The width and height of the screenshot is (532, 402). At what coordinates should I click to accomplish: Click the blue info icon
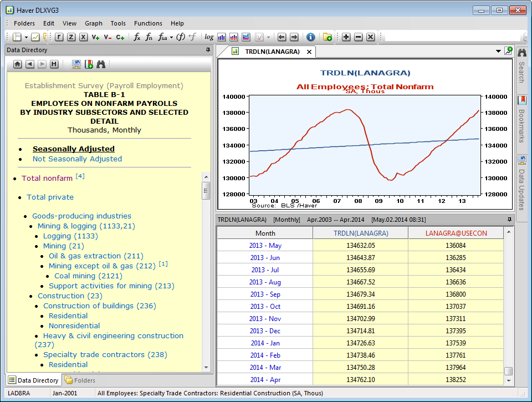pos(310,37)
